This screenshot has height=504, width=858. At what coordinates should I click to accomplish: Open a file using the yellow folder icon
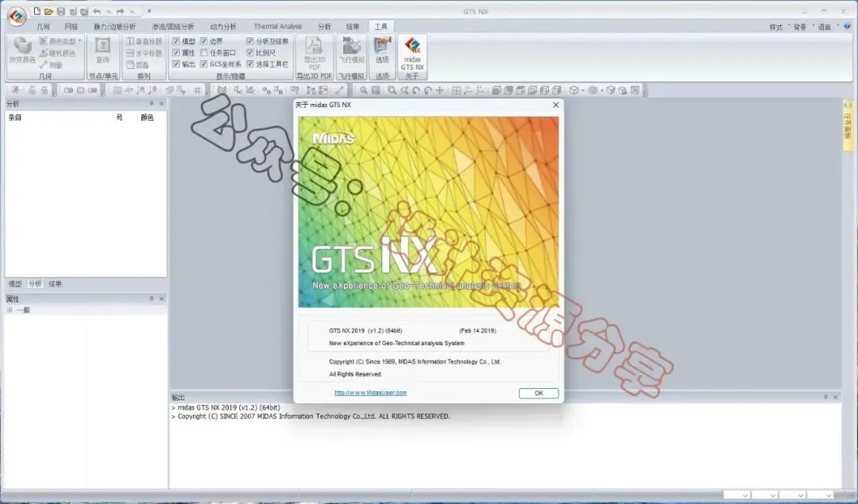48,11
